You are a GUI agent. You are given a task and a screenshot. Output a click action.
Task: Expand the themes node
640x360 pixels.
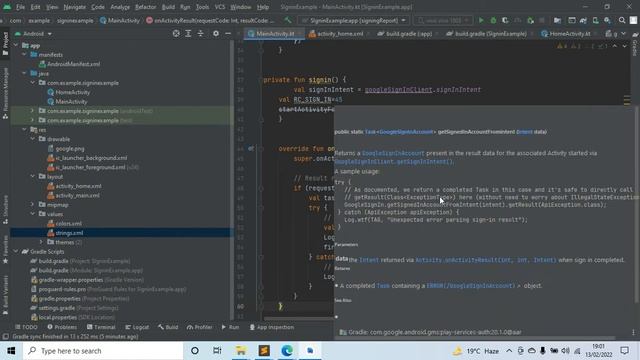click(41, 242)
